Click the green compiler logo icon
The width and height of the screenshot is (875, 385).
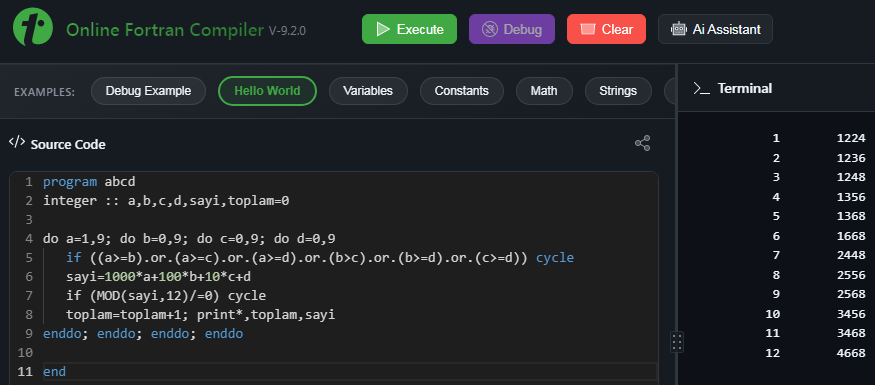click(x=33, y=27)
